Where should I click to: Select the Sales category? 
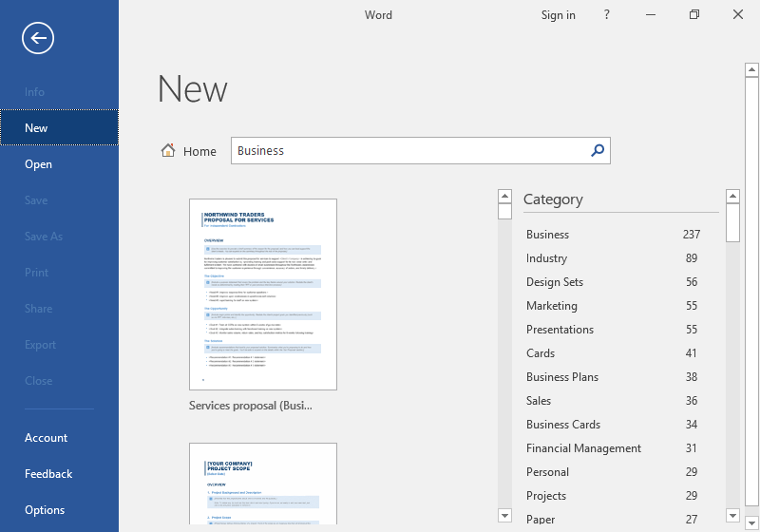click(x=614, y=400)
